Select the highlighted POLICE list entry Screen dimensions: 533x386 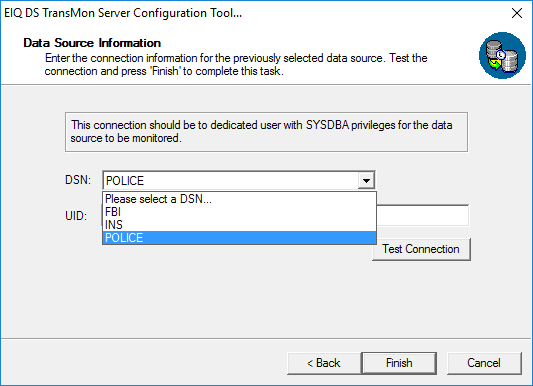click(239, 238)
